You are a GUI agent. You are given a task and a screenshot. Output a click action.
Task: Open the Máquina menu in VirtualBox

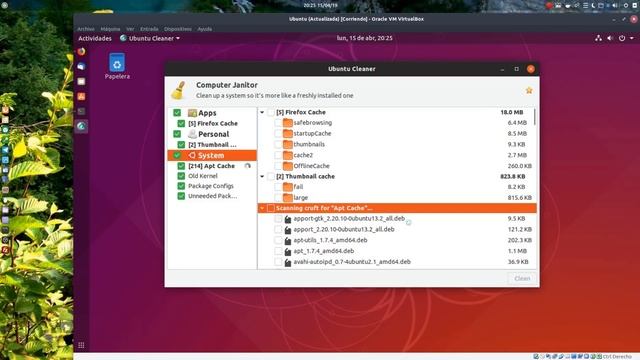pyautogui.click(x=111, y=29)
